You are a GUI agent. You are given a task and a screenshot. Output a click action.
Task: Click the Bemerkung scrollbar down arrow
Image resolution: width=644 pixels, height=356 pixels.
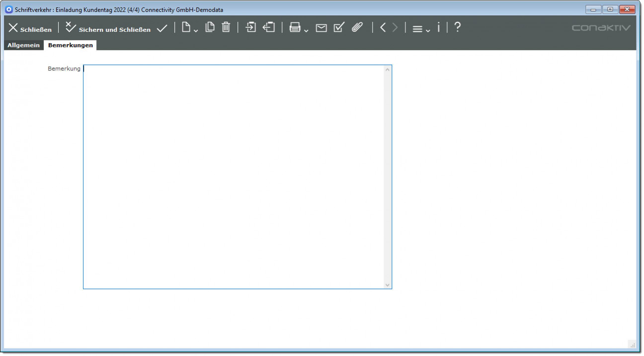388,285
